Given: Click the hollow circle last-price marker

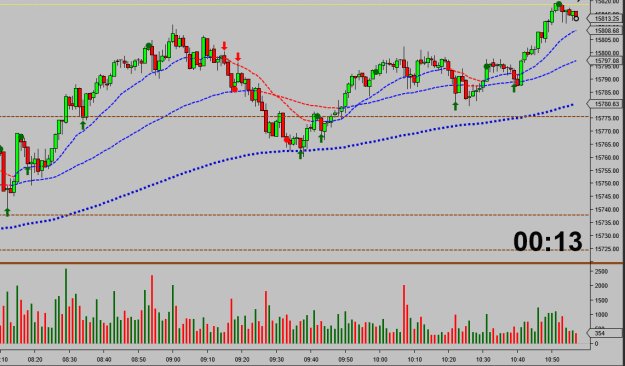Looking at the screenshot, I should (x=576, y=18).
